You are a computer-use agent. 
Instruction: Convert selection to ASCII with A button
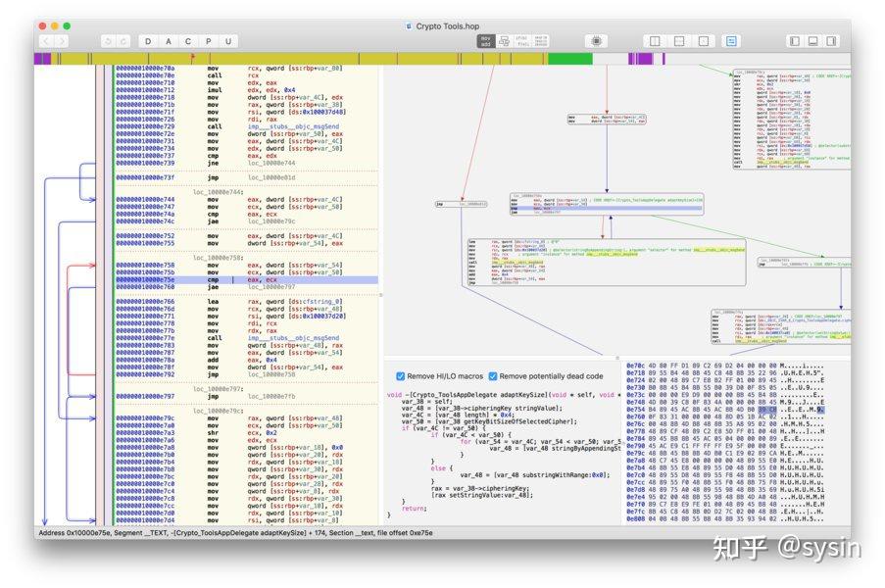coord(167,42)
